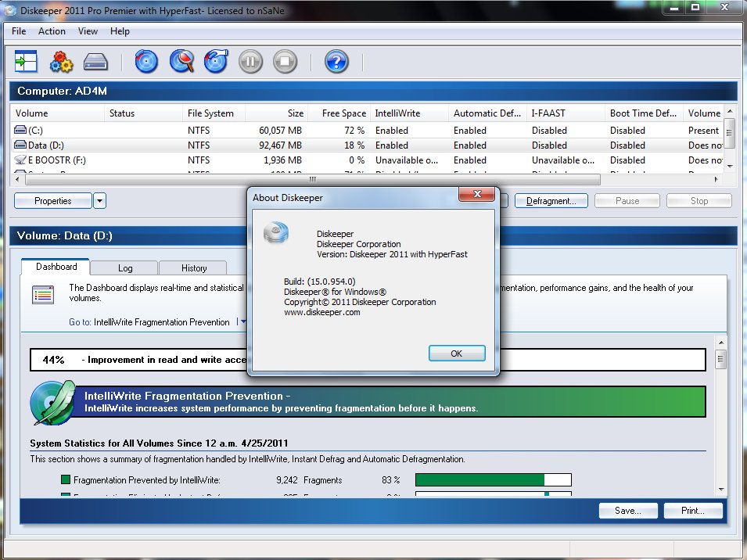Viewport: 747px width, 560px height.
Task: Click the Diskeeper disk icon in About dialog
Action: click(x=276, y=232)
